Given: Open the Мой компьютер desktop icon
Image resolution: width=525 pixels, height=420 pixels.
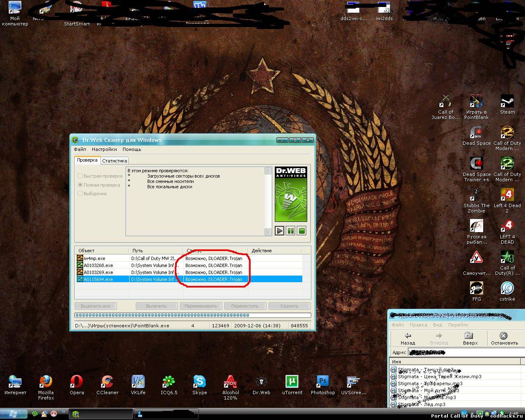Looking at the screenshot, I should point(15,14).
